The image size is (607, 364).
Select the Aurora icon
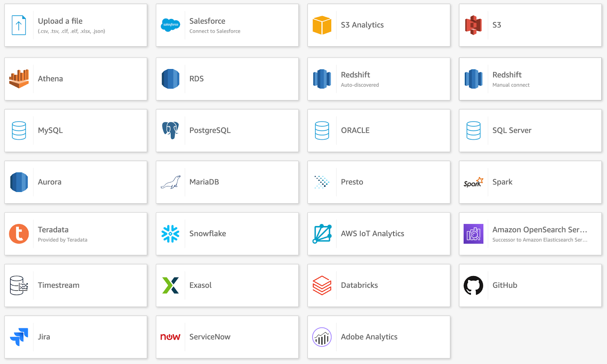pyautogui.click(x=19, y=182)
